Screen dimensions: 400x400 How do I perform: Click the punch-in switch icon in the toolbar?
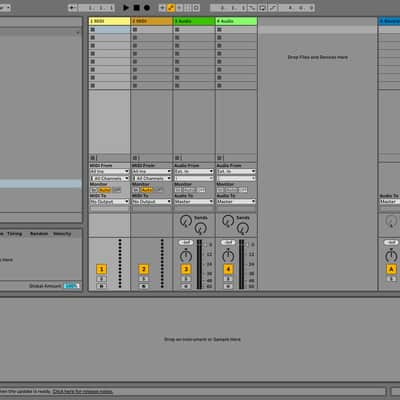coord(252,8)
